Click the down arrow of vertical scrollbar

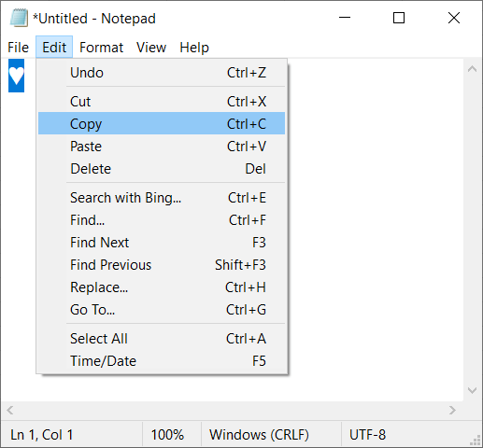[x=472, y=390]
